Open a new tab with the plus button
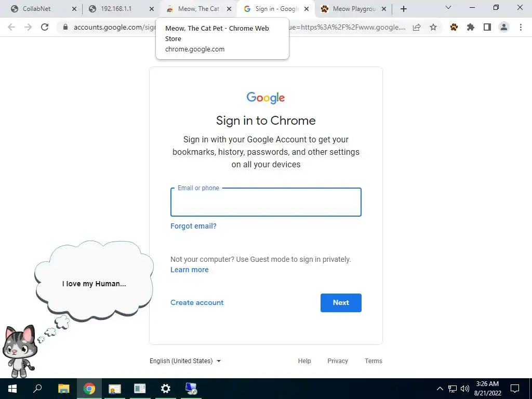532x399 pixels. click(x=403, y=9)
